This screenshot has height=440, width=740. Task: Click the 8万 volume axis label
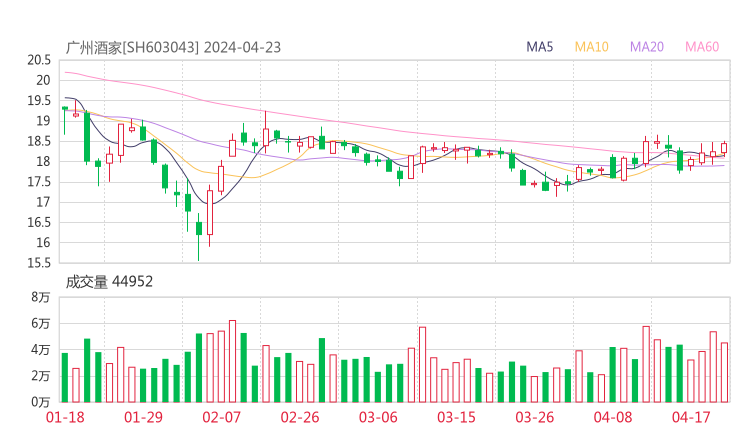(x=41, y=297)
